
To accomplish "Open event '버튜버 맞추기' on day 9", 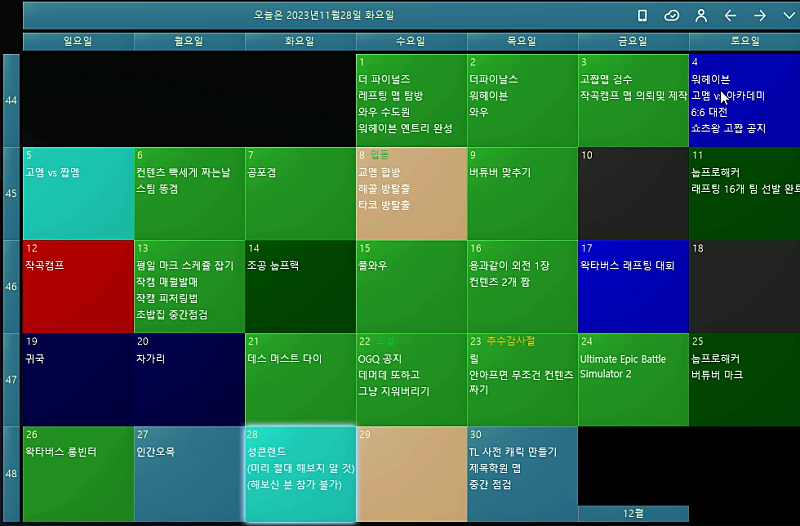I will click(x=500, y=173).
